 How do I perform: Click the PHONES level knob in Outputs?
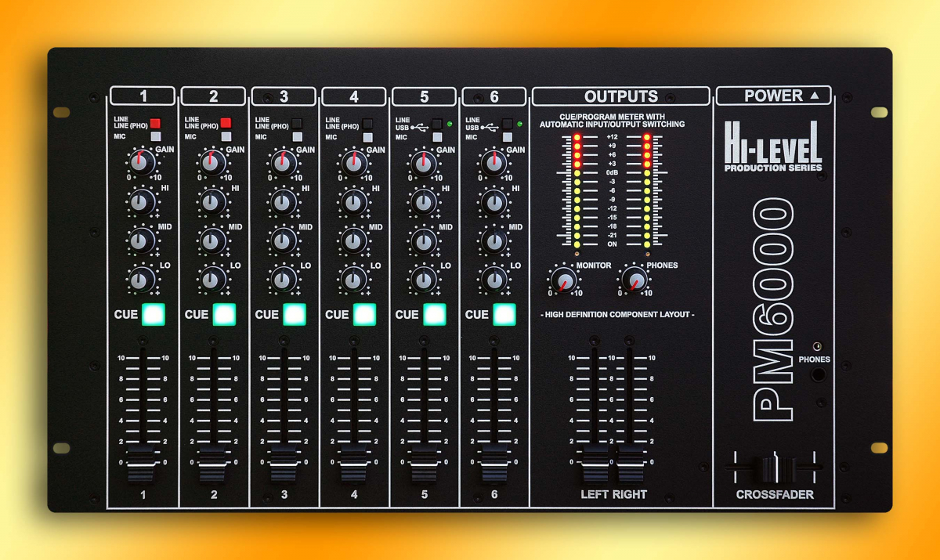coord(633,279)
